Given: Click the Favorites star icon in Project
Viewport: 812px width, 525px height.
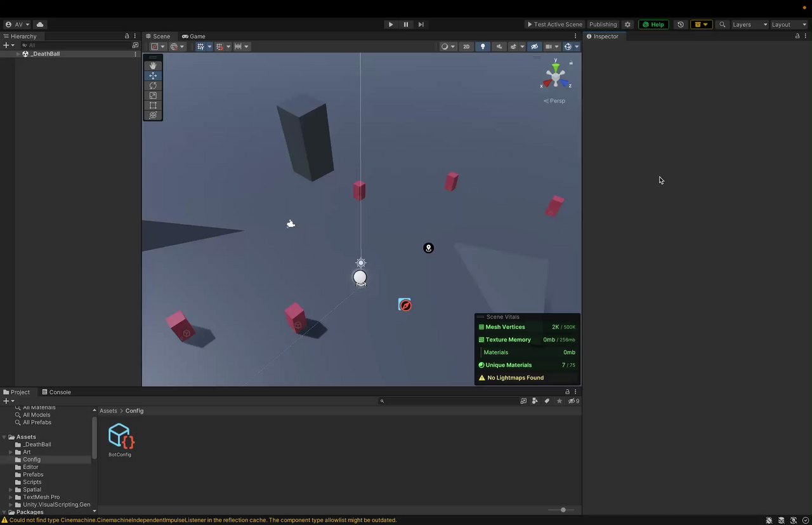Looking at the screenshot, I should pyautogui.click(x=559, y=401).
